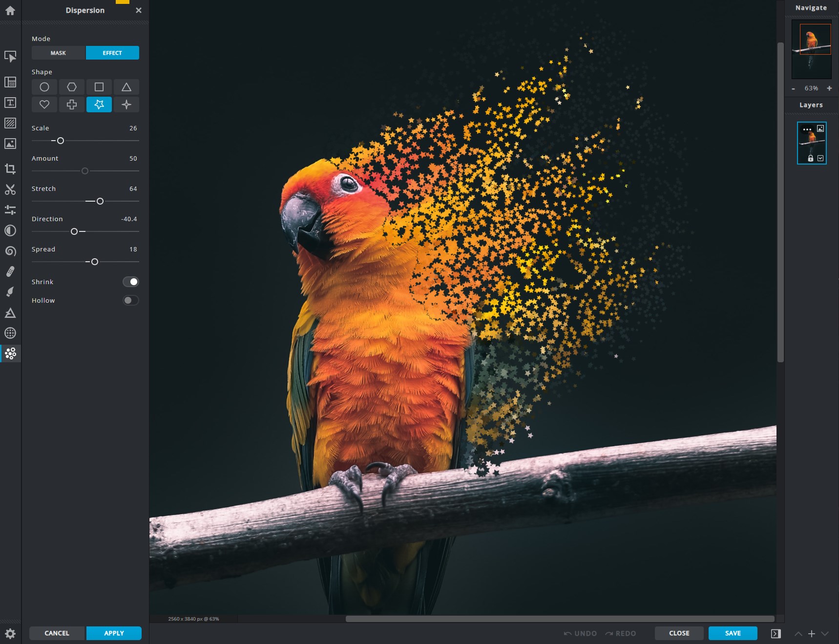Select the Retouch band-aid tool

[10, 271]
